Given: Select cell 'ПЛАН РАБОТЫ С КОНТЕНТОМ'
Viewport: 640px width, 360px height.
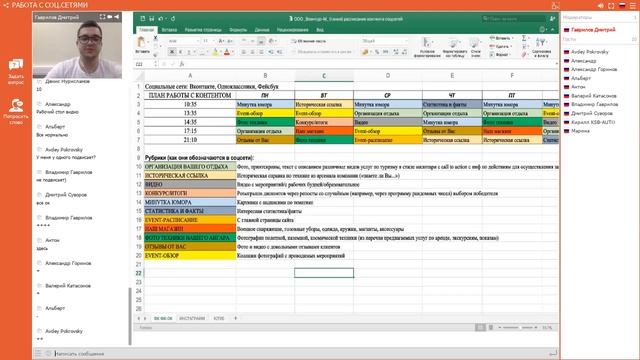Looking at the screenshot, I should [x=190, y=95].
